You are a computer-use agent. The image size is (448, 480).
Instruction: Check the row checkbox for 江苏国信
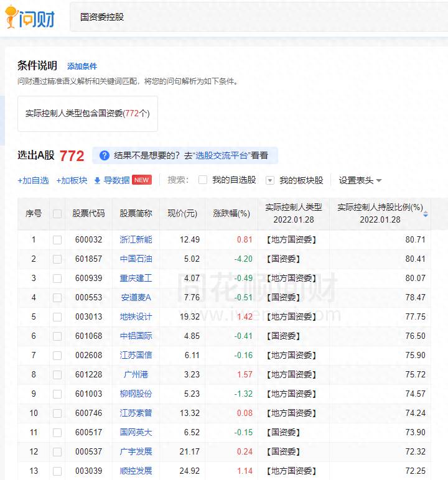[x=57, y=356]
